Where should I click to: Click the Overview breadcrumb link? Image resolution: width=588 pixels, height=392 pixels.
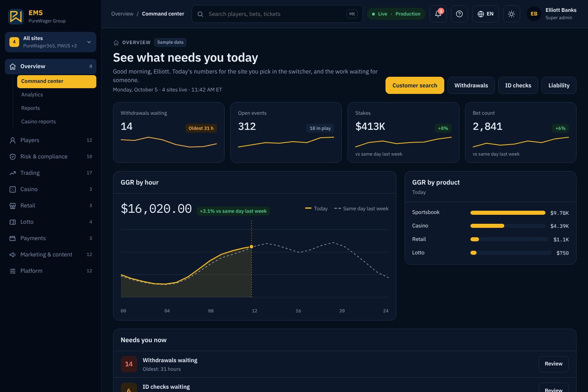(x=122, y=14)
